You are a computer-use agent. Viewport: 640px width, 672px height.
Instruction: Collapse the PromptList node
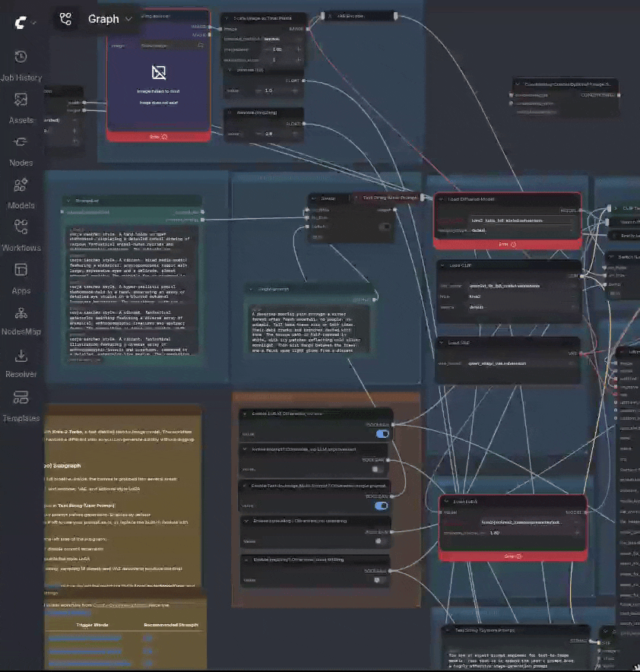click(68, 201)
